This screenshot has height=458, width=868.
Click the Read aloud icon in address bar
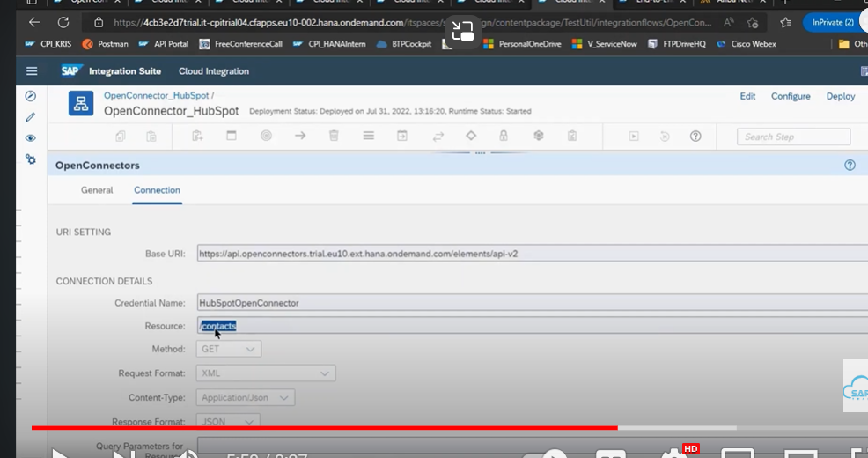[x=729, y=23]
